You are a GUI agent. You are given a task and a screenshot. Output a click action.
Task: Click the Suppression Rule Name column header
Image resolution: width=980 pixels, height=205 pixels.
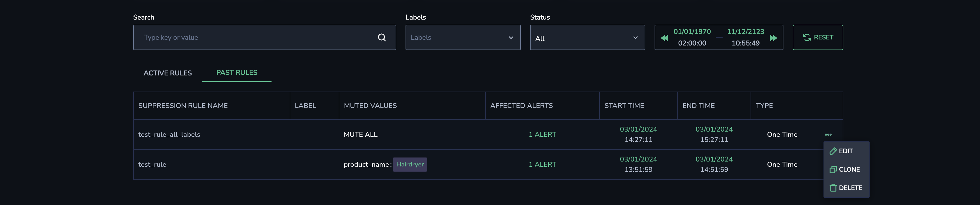tap(183, 106)
